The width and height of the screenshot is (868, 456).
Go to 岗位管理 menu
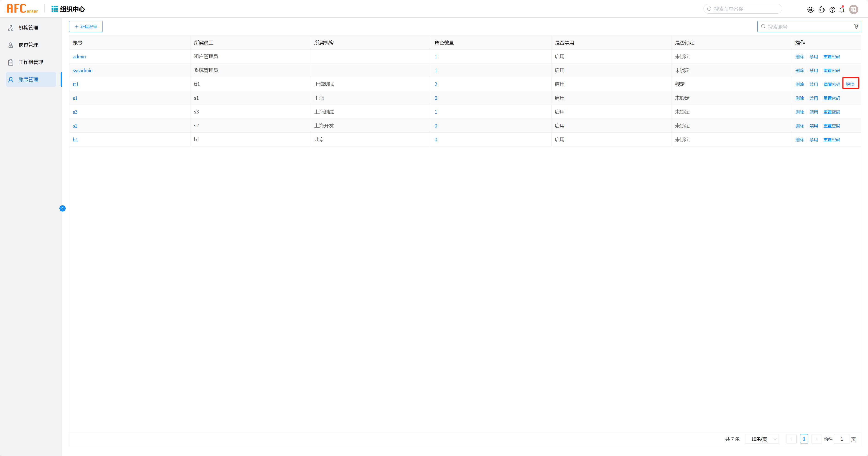[x=28, y=45]
